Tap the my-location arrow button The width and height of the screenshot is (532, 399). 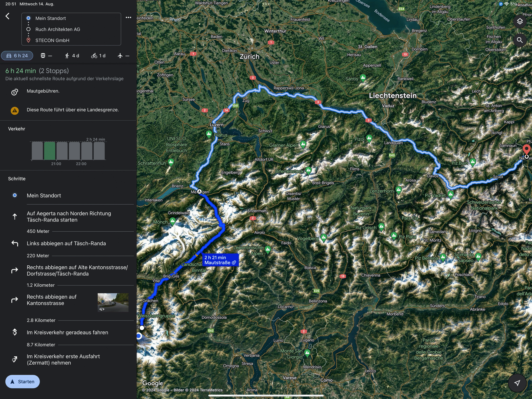pos(517,383)
